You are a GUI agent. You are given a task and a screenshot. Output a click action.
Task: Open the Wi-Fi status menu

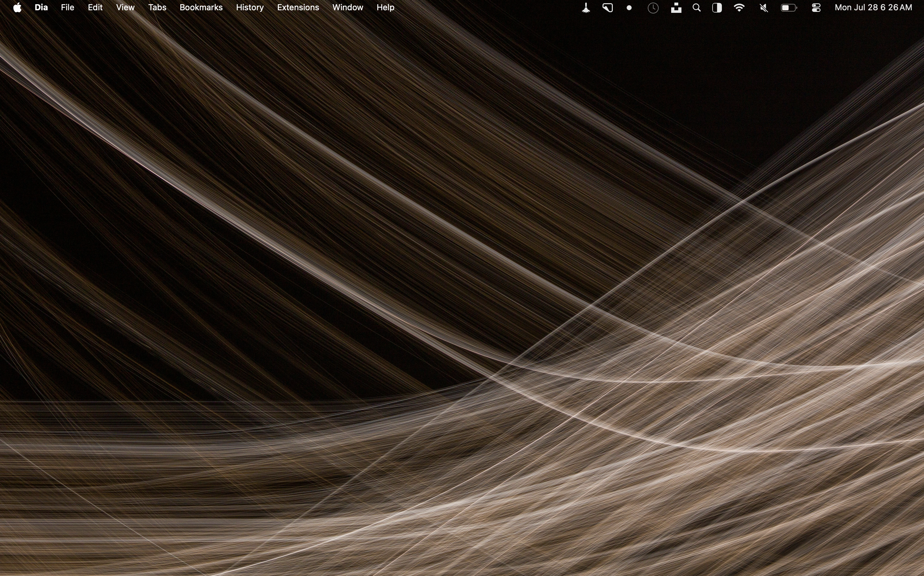[739, 8]
